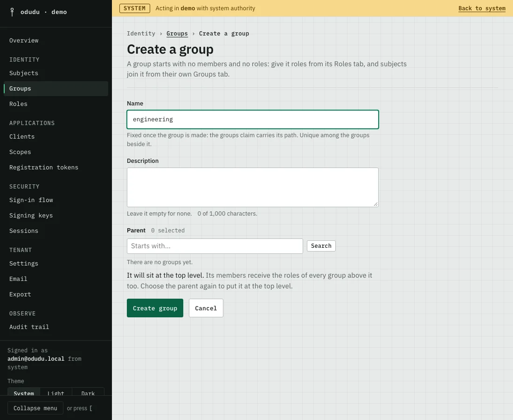Click the 'There are no groups yet.' message
The image size is (513, 420).
click(159, 262)
